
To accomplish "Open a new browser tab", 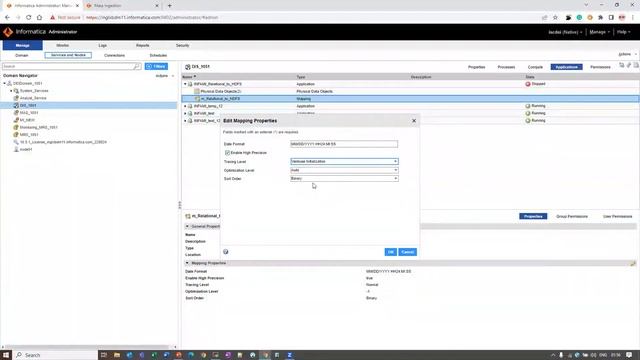I will point(169,6).
